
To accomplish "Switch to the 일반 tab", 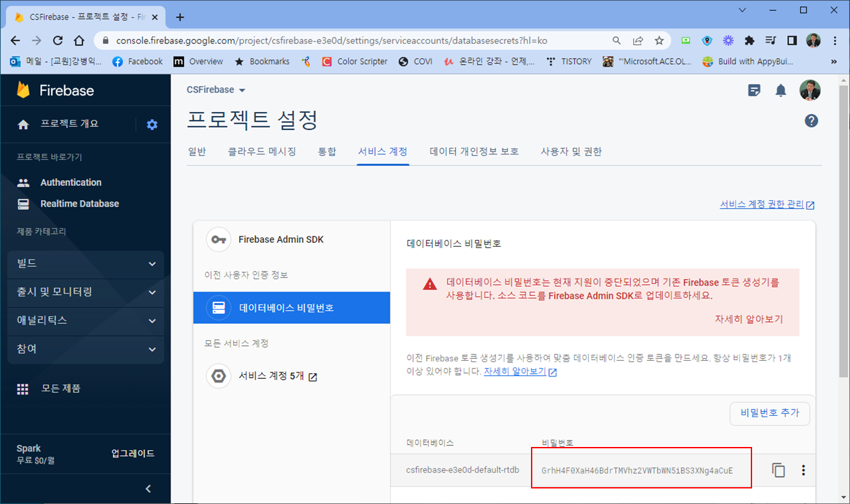I will (x=197, y=152).
